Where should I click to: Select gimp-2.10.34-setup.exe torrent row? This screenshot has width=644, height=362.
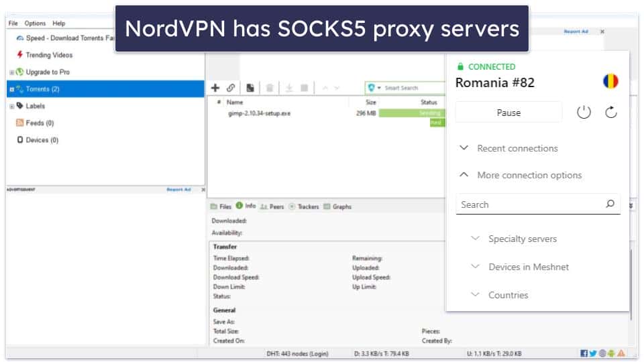pyautogui.click(x=327, y=113)
